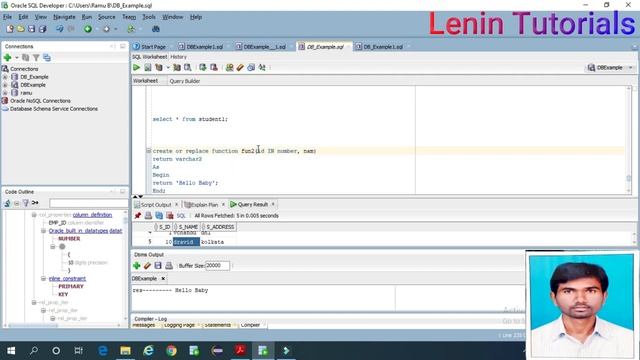Click the red pin icon in Query Result

coord(138,216)
